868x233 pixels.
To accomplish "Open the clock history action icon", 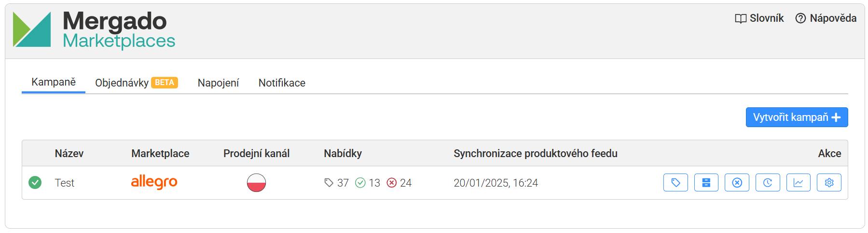I will (x=768, y=183).
